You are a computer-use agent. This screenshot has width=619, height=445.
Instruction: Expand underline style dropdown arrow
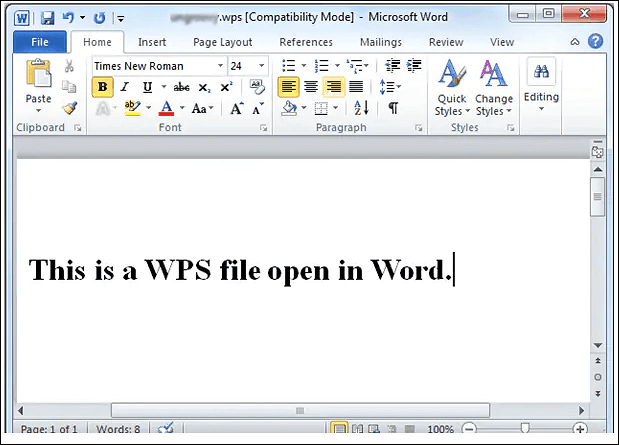[163, 87]
